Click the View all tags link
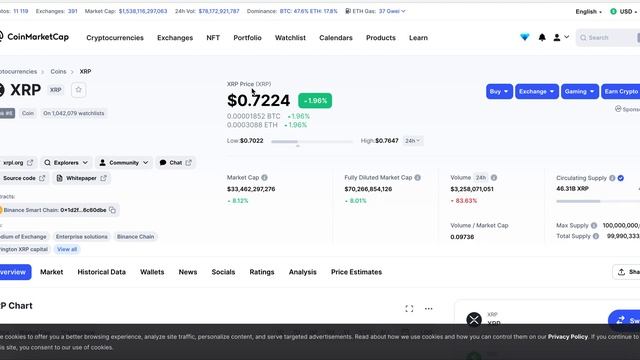 [x=67, y=249]
